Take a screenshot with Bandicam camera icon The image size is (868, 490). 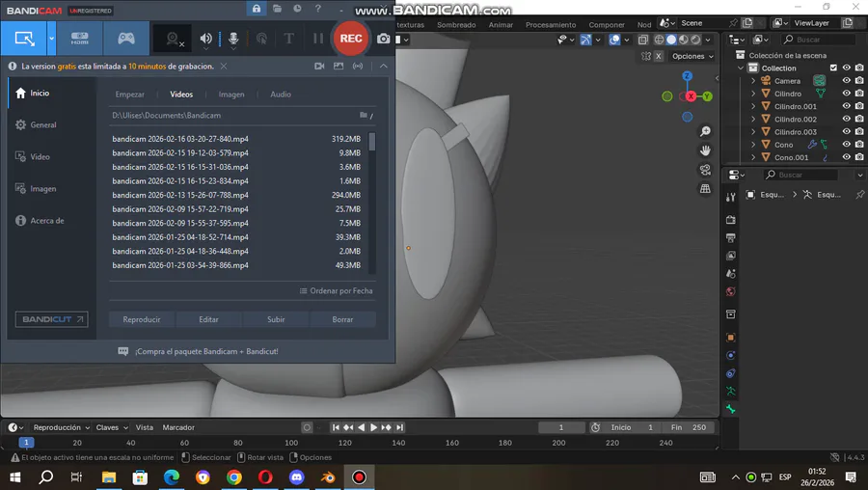(x=383, y=39)
